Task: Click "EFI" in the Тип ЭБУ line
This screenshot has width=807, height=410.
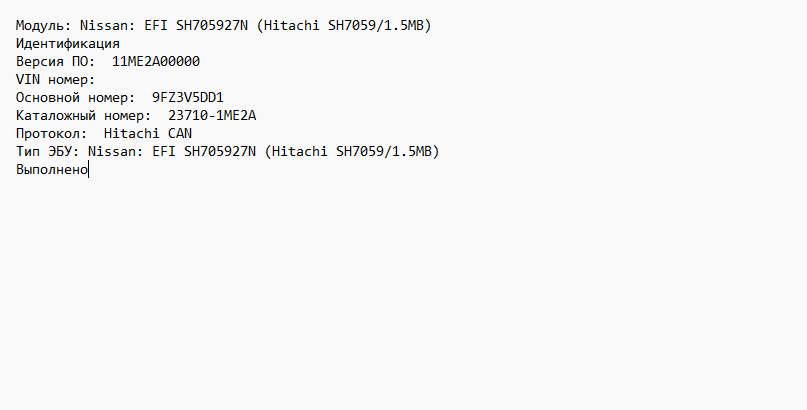Action: coord(164,151)
